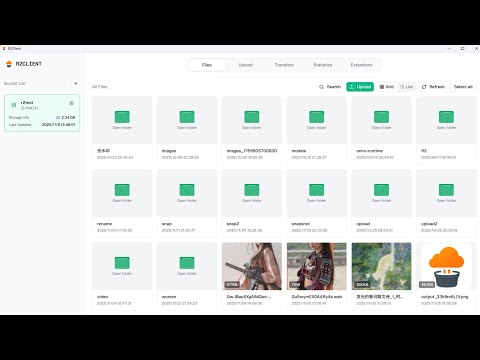Open the rename folder icon
This screenshot has height=360, width=480.
tap(122, 190)
